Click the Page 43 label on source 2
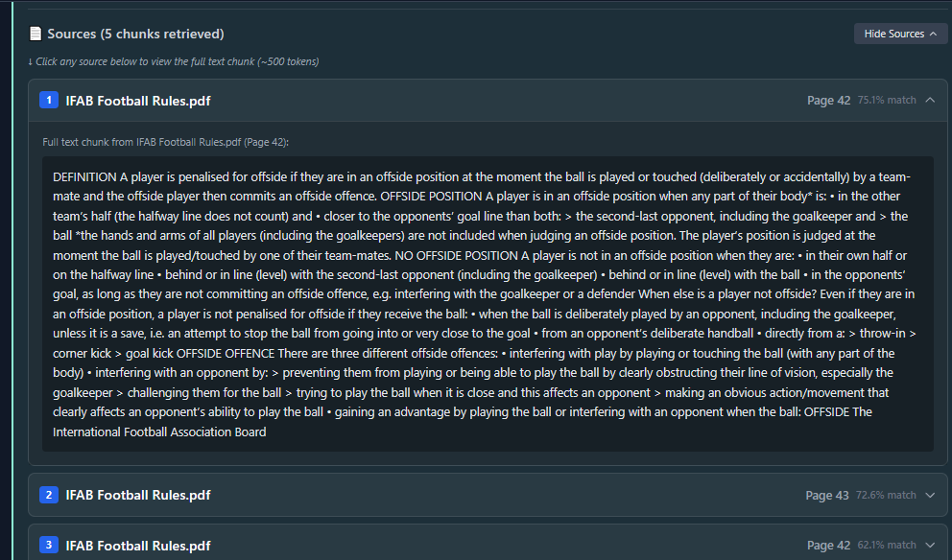The height and width of the screenshot is (560, 952). click(x=827, y=495)
